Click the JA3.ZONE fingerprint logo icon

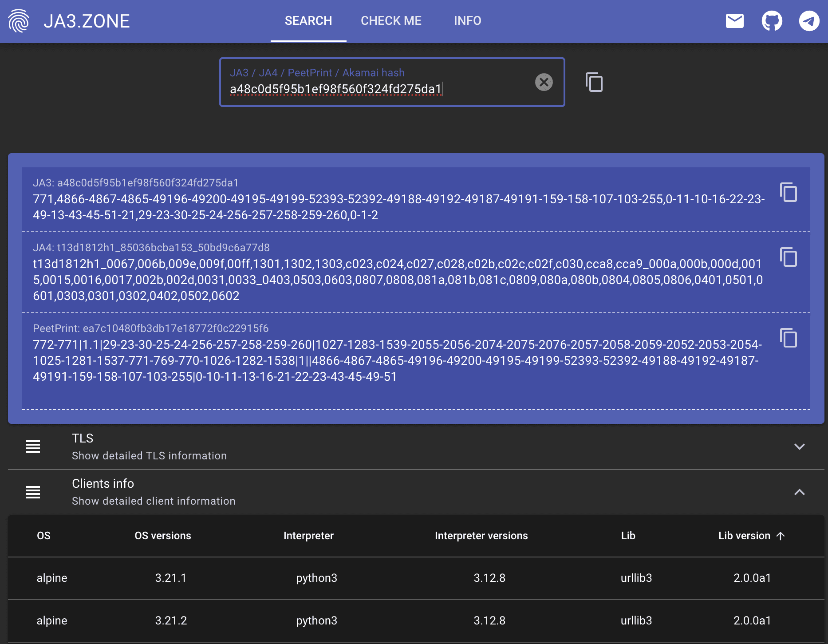pyautogui.click(x=19, y=21)
